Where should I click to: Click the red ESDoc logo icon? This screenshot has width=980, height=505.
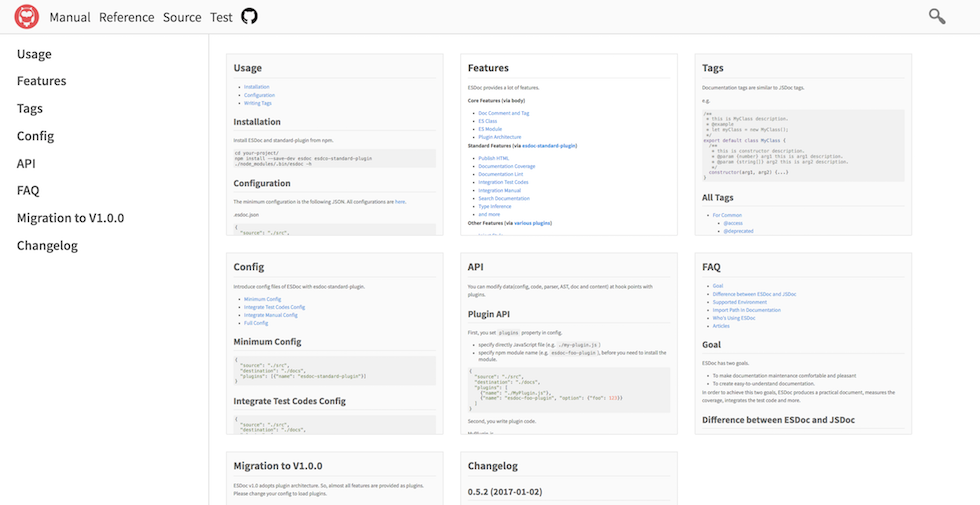click(27, 17)
